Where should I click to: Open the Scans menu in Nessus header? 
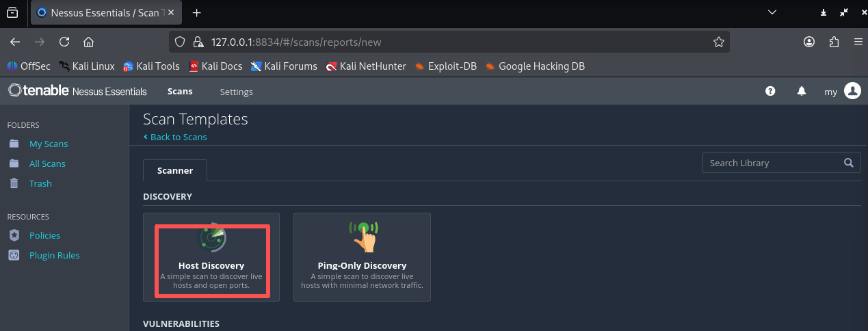[180, 92]
